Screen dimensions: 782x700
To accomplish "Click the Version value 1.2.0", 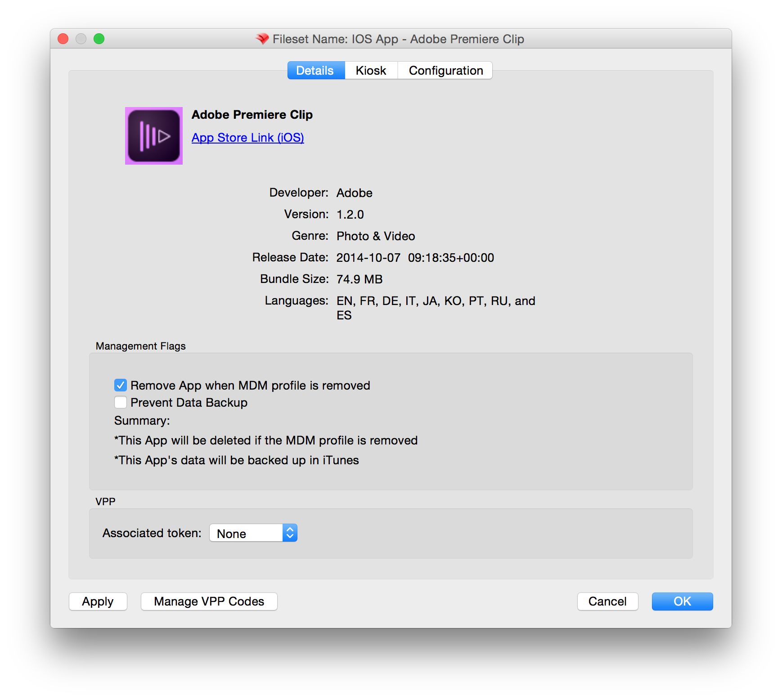I will click(350, 215).
